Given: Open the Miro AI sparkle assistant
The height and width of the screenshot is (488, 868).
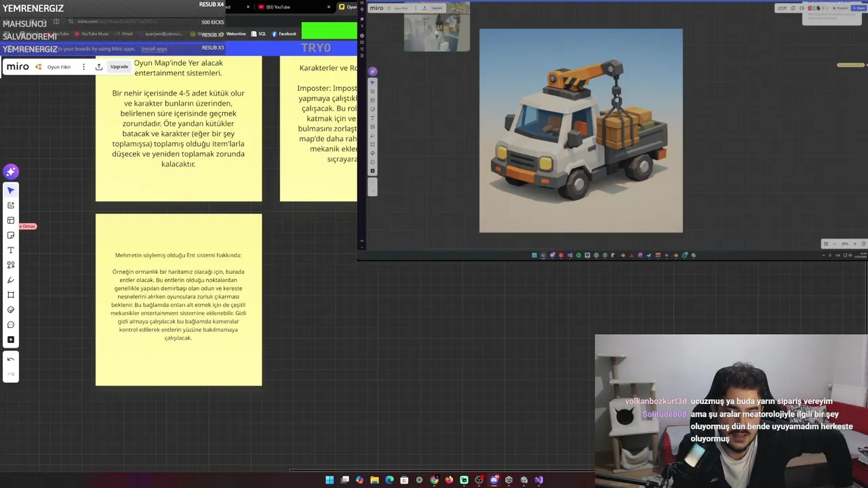Looking at the screenshot, I should click(10, 171).
